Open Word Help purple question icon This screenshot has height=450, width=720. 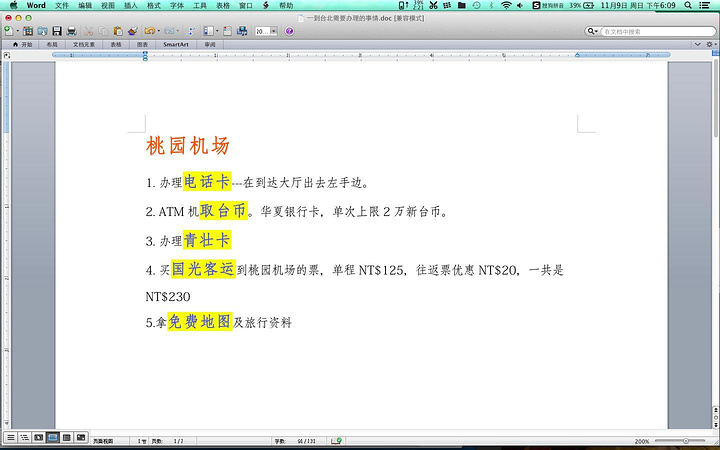point(290,31)
